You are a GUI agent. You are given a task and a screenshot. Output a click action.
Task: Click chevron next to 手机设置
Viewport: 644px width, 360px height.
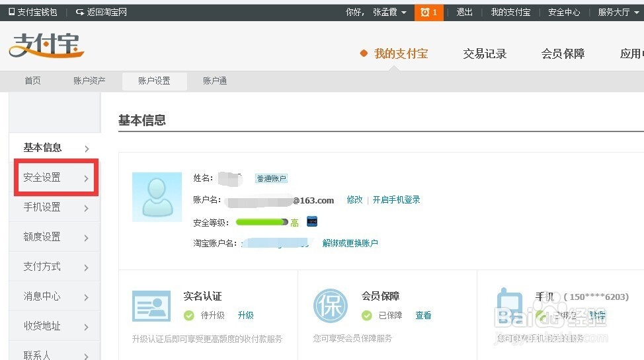86,208
